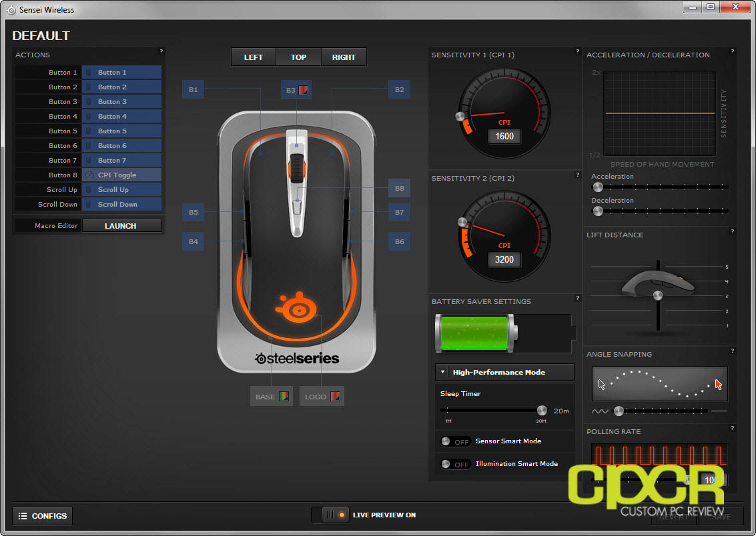Click the Lift Distance vertical slider knob
Viewport: 756px width, 536px height.
pyautogui.click(x=658, y=296)
